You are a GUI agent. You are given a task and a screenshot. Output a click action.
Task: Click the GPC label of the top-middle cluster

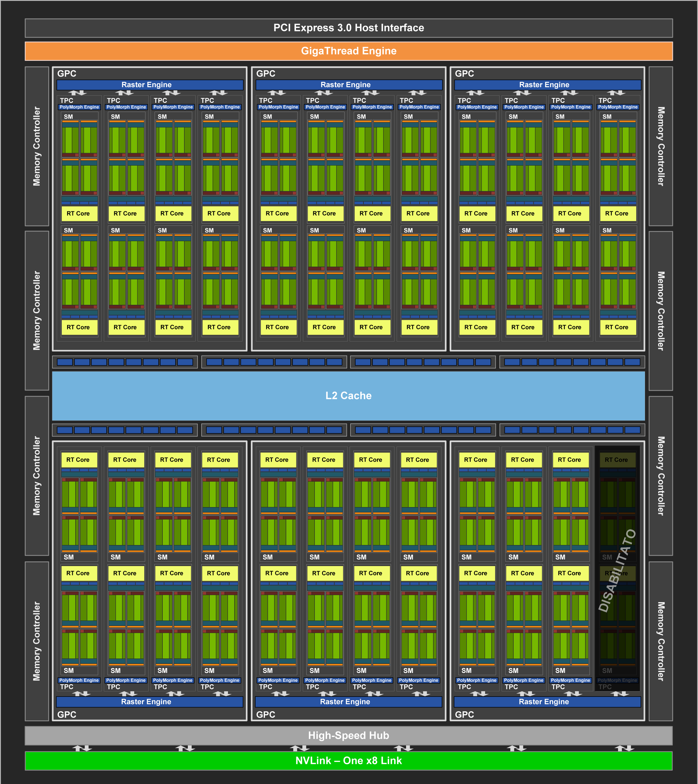[x=266, y=74]
